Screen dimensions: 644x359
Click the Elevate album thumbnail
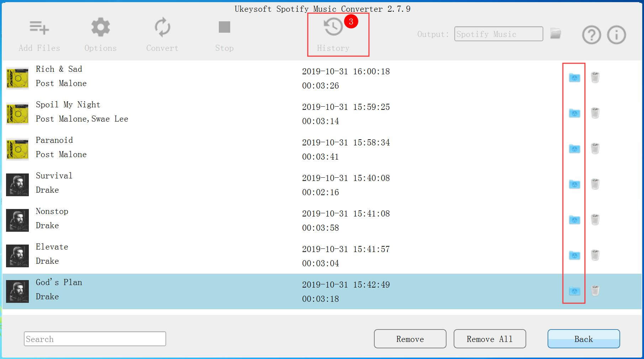[x=17, y=256]
